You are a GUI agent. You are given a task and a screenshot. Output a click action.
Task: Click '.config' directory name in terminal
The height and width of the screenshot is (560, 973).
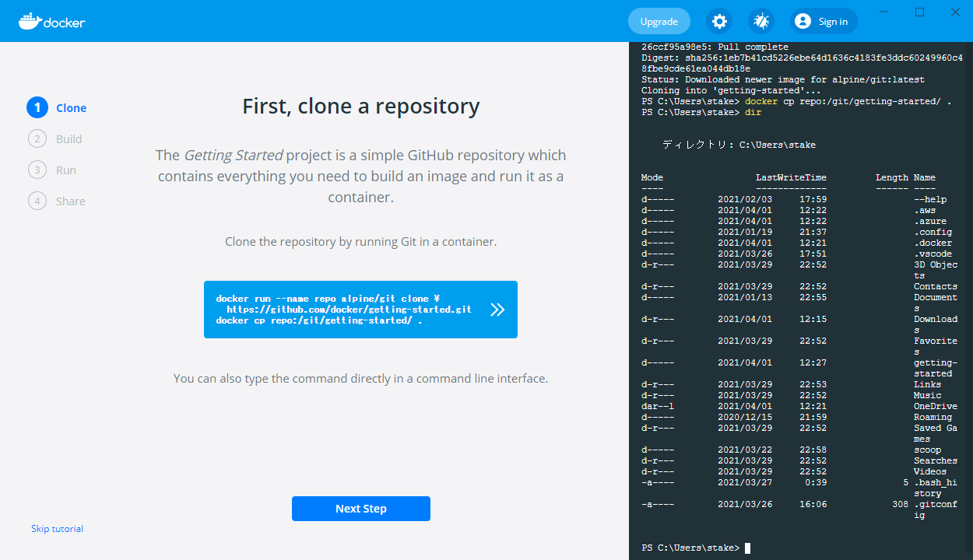click(933, 232)
